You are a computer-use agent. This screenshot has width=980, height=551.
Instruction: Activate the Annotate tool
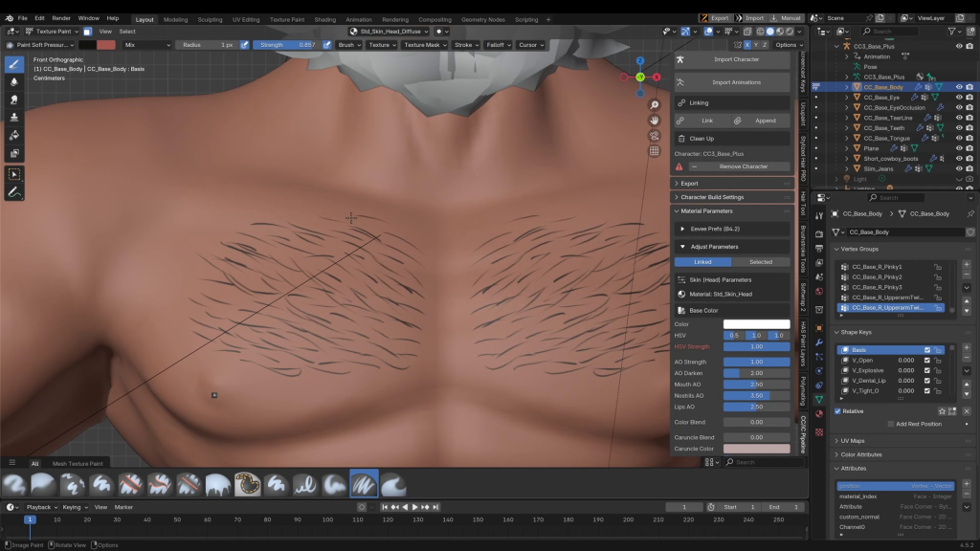(x=14, y=192)
